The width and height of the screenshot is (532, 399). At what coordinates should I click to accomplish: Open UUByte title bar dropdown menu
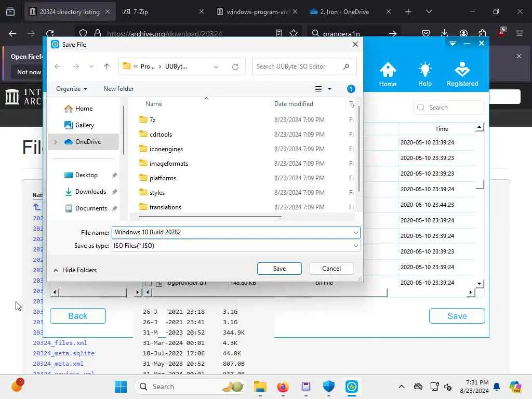click(x=453, y=43)
